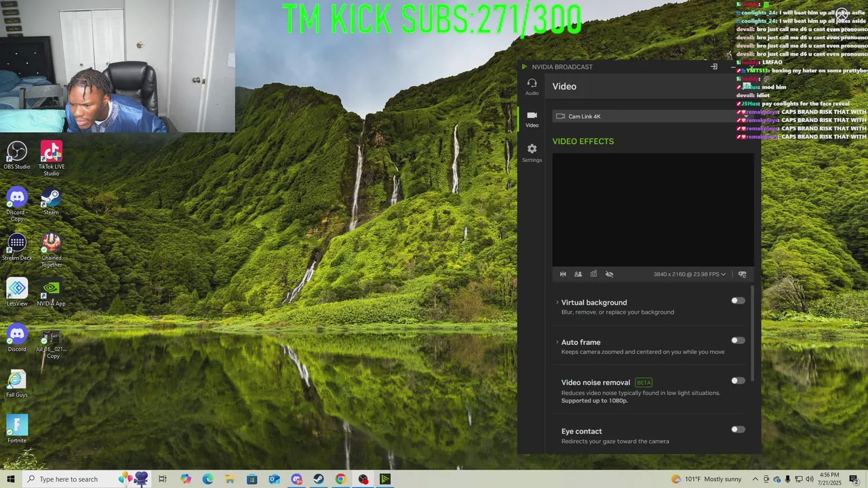Select the Fortnite desktop icon
Viewport: 868px width, 488px height.
17,429
